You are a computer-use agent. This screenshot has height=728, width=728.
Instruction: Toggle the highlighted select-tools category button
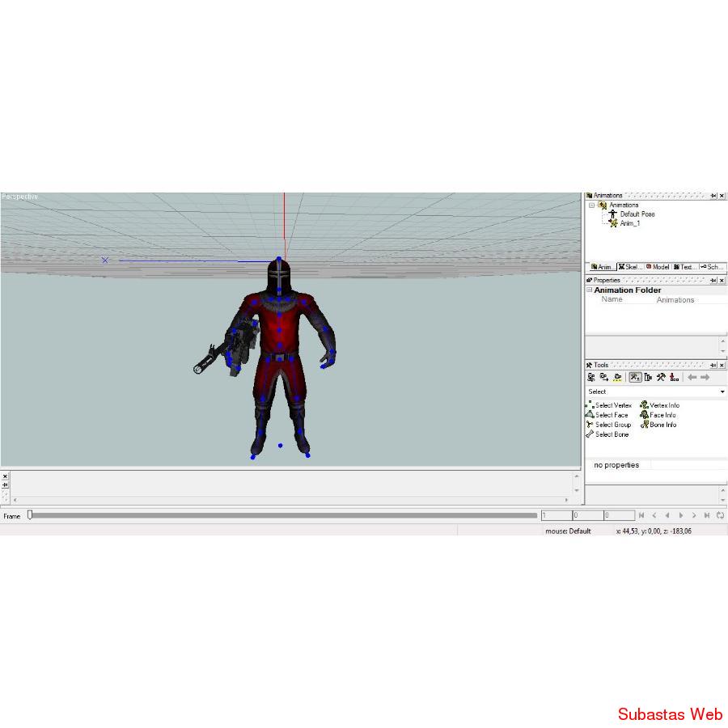[x=635, y=378]
